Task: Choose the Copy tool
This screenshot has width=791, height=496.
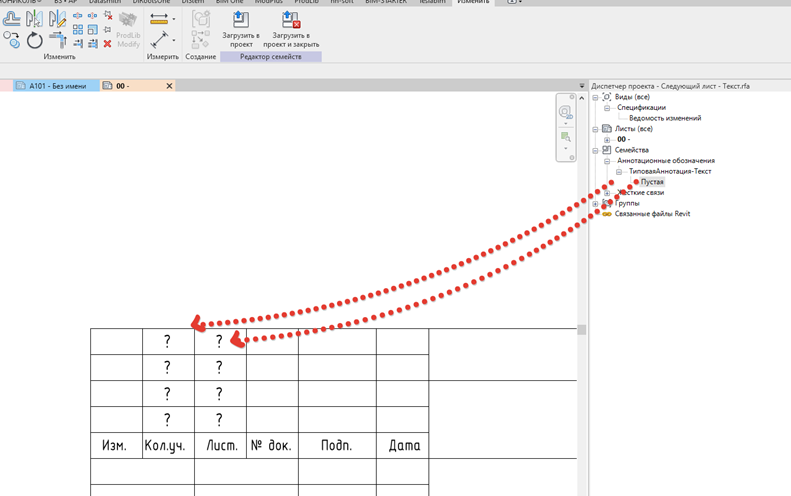Action: tap(12, 40)
